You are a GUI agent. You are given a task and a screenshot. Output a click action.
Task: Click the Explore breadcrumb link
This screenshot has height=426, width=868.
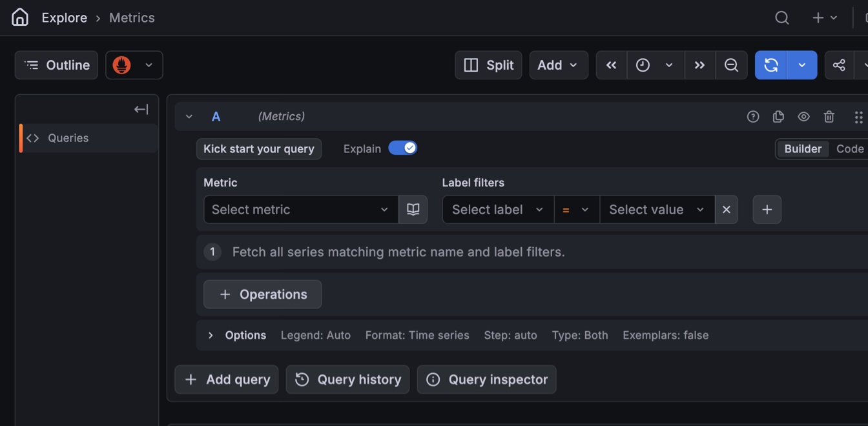[x=65, y=18]
